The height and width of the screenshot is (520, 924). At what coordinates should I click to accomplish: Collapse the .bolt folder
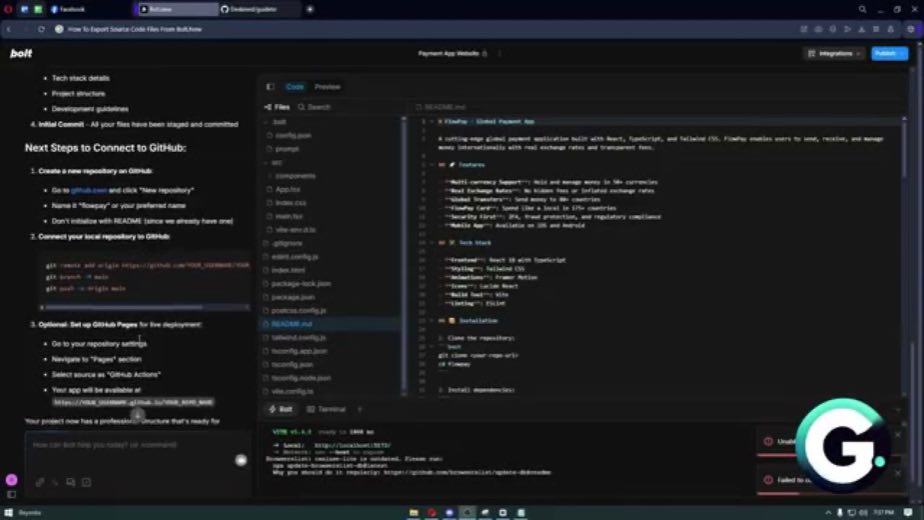tap(278, 122)
